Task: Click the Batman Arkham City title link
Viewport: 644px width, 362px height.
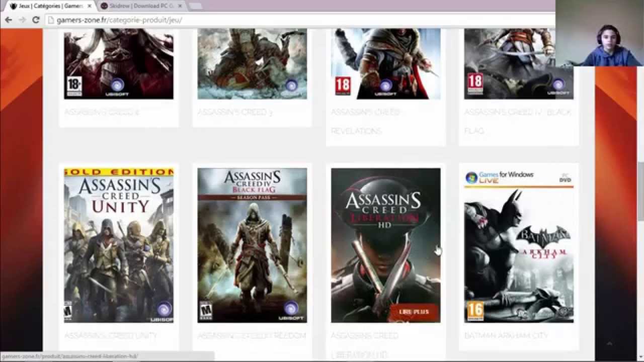Action: pyautogui.click(x=506, y=335)
